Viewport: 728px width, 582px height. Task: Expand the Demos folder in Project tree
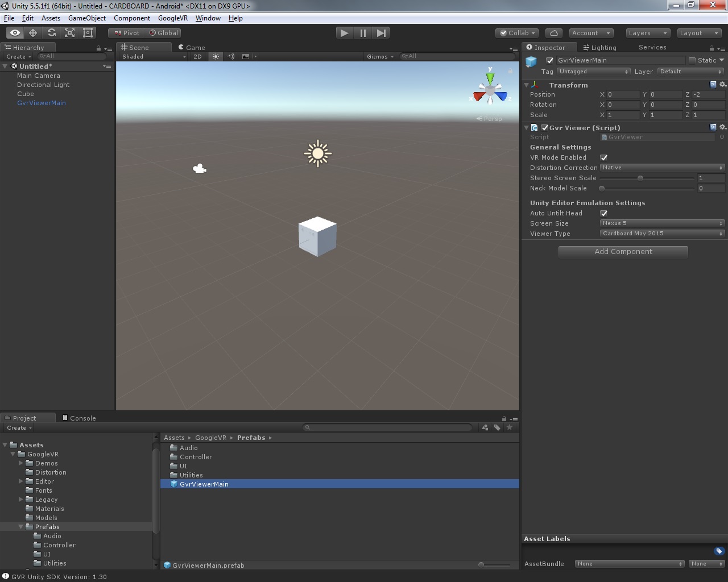(x=21, y=463)
